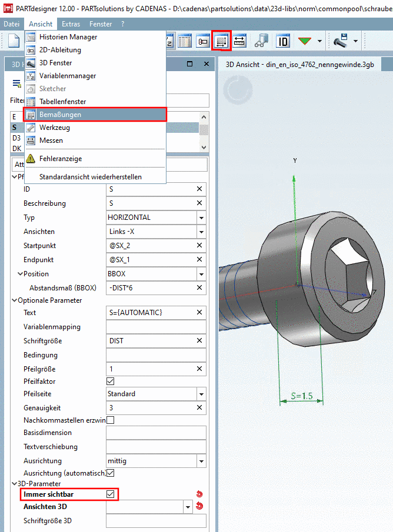
Task: Click the new document toolbar icon
Action: pyautogui.click(x=14, y=41)
